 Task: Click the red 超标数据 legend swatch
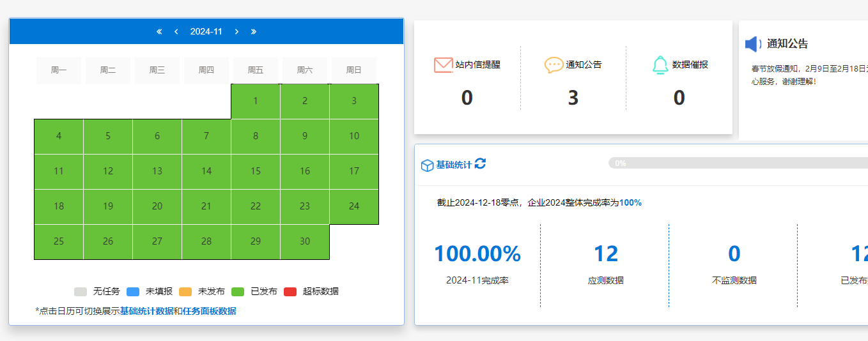pos(290,292)
